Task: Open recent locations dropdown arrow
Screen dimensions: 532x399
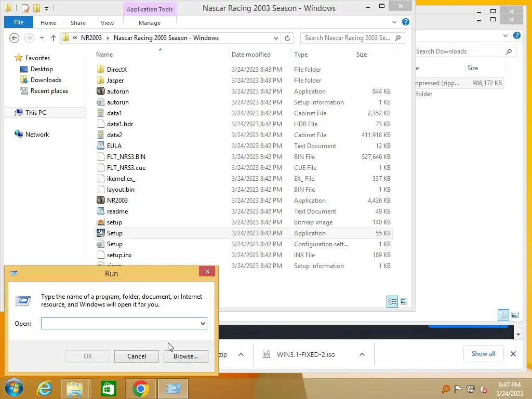Action: tap(42, 38)
